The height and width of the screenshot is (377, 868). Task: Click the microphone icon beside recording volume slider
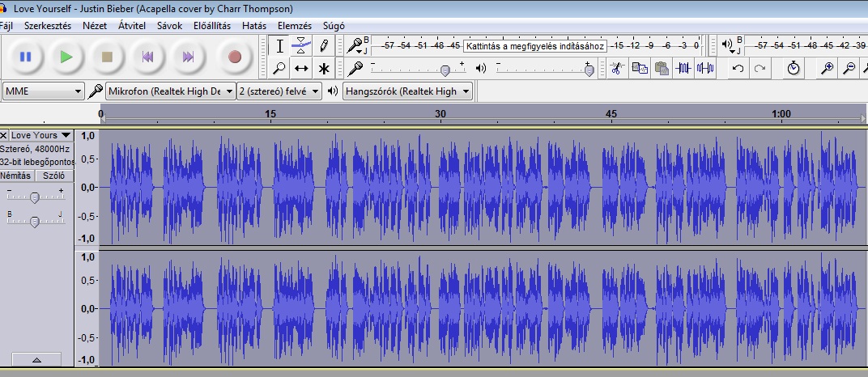pyautogui.click(x=355, y=69)
